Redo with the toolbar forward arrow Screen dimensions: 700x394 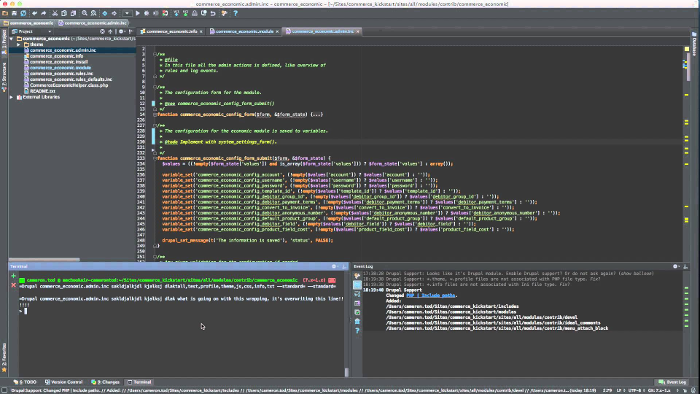click(43, 13)
